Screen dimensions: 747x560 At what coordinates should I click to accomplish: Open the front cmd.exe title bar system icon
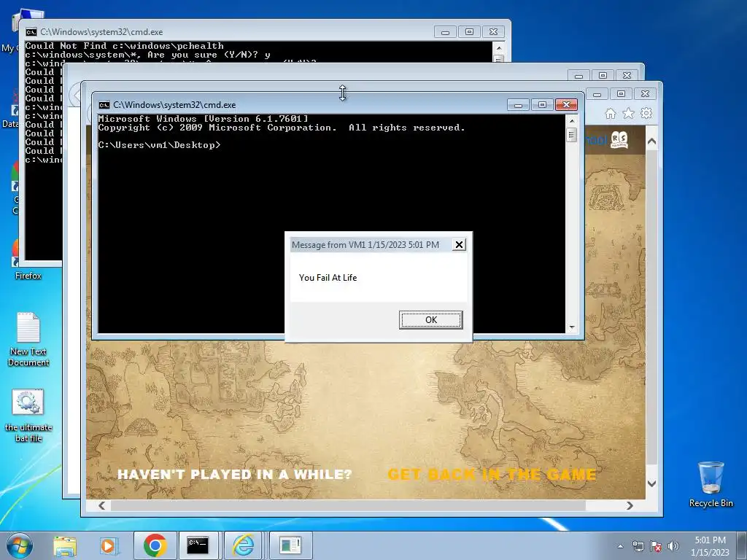(104, 105)
